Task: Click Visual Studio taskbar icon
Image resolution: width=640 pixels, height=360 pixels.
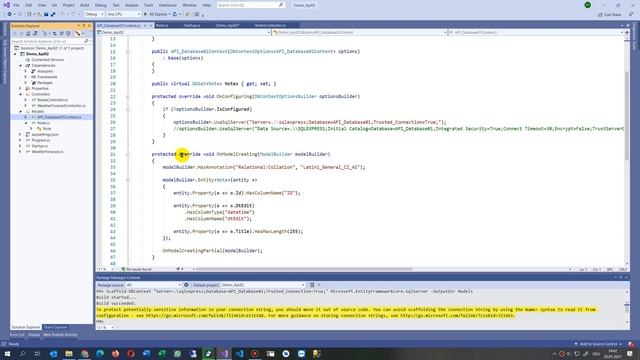Action: click(x=224, y=354)
